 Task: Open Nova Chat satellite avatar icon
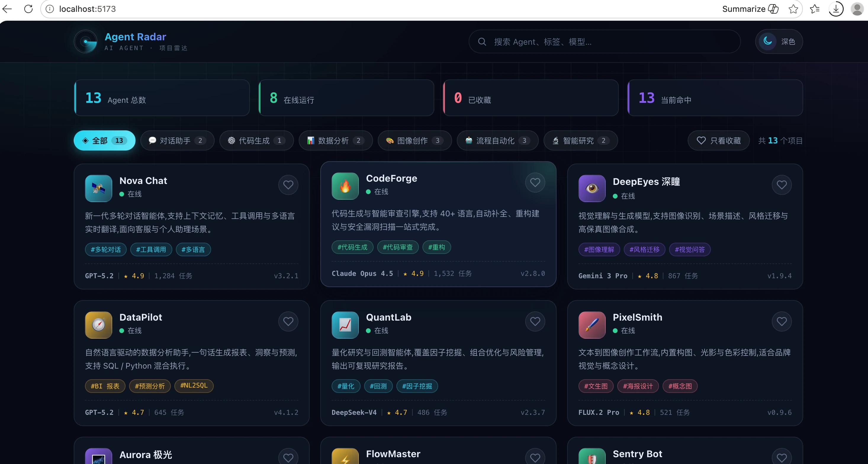pyautogui.click(x=98, y=188)
